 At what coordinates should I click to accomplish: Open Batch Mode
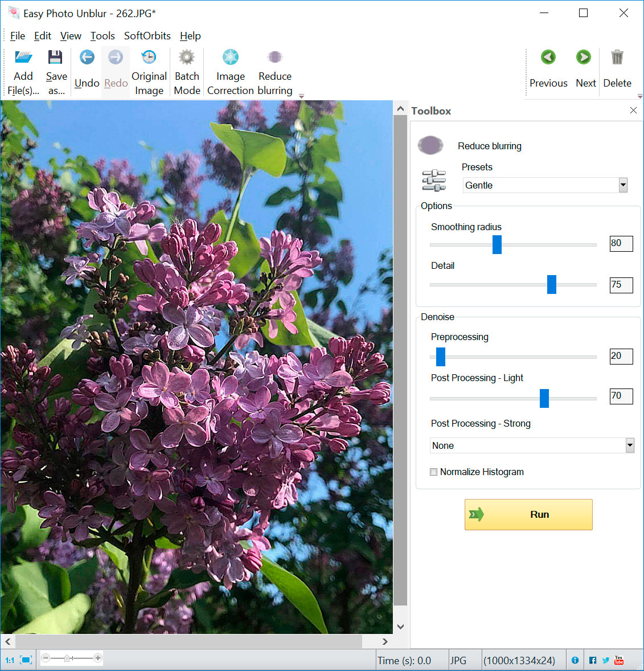pyautogui.click(x=187, y=58)
